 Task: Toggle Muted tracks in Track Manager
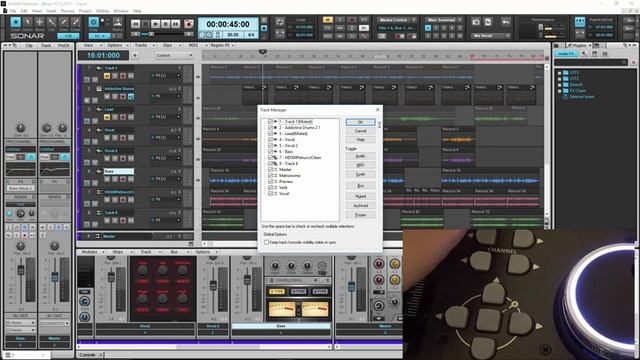[360, 196]
